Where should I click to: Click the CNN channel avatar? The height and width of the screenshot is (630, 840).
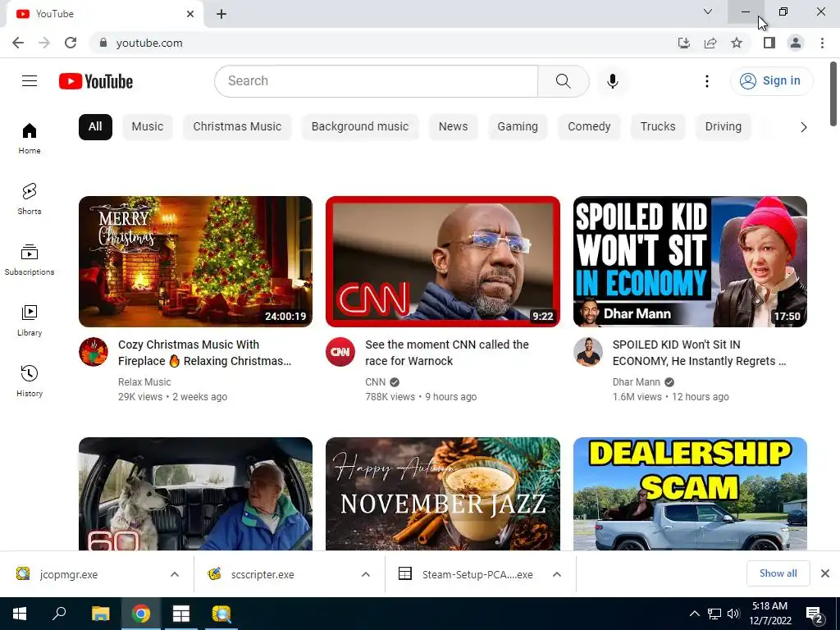tap(340, 352)
